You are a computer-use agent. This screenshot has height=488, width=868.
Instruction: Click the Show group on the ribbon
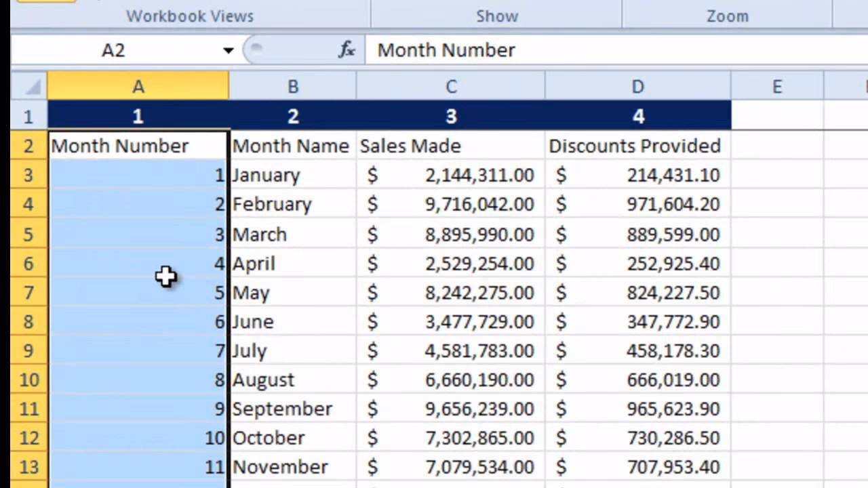pyautogui.click(x=496, y=16)
